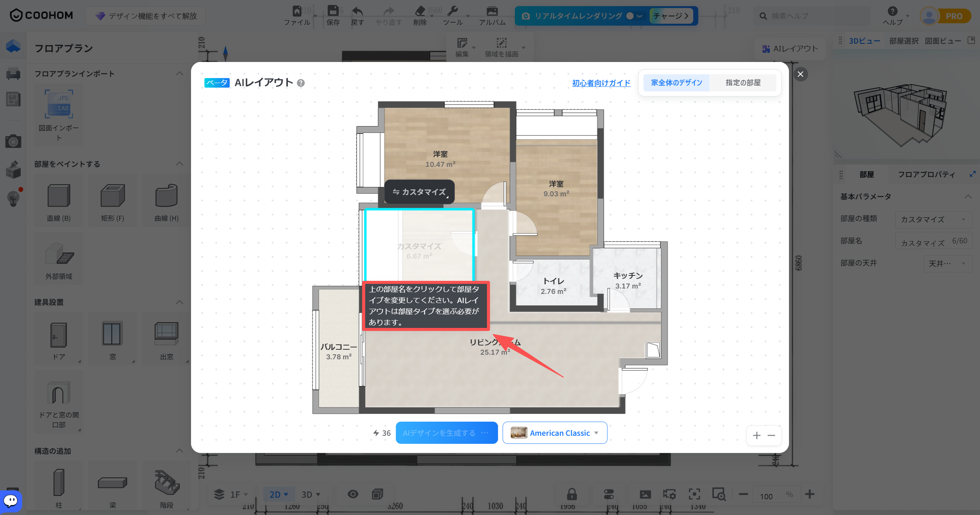
Task: Click the AIレイアウト button behind dialog
Action: [x=790, y=49]
